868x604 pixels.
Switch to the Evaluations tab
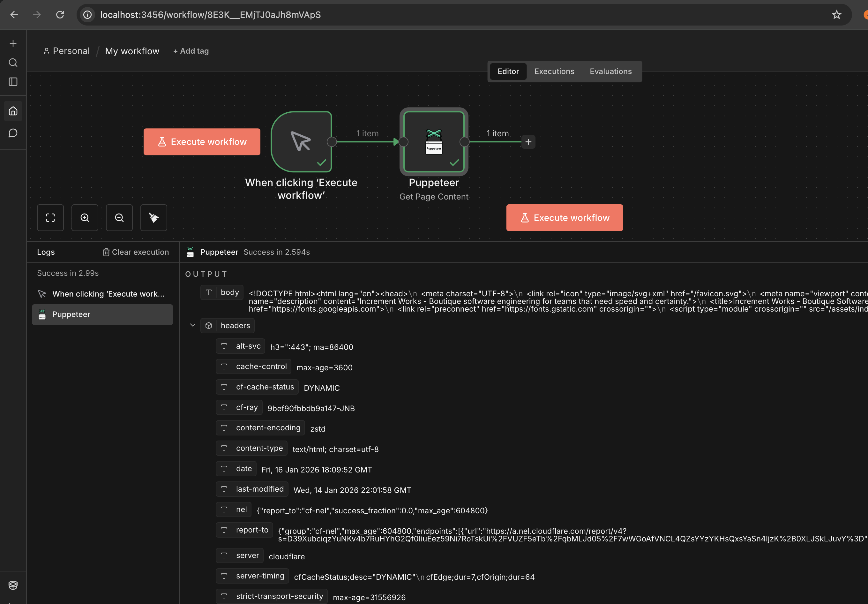[610, 72]
